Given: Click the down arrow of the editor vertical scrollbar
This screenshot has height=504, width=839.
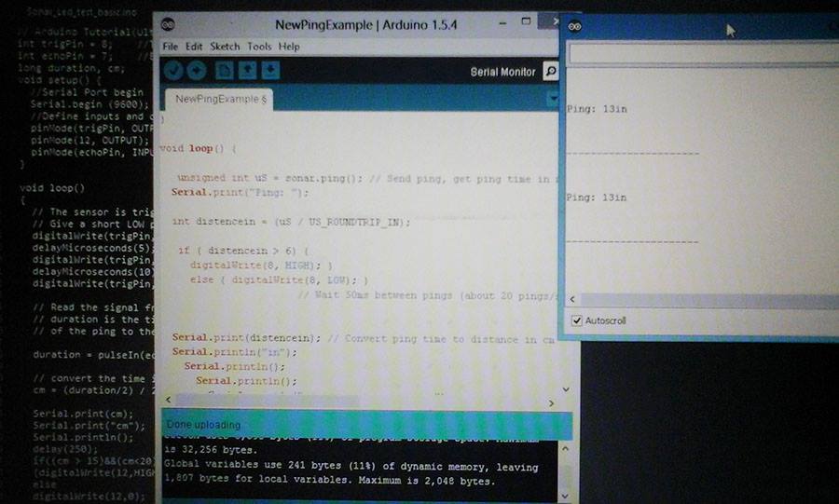Looking at the screenshot, I should 566,389.
